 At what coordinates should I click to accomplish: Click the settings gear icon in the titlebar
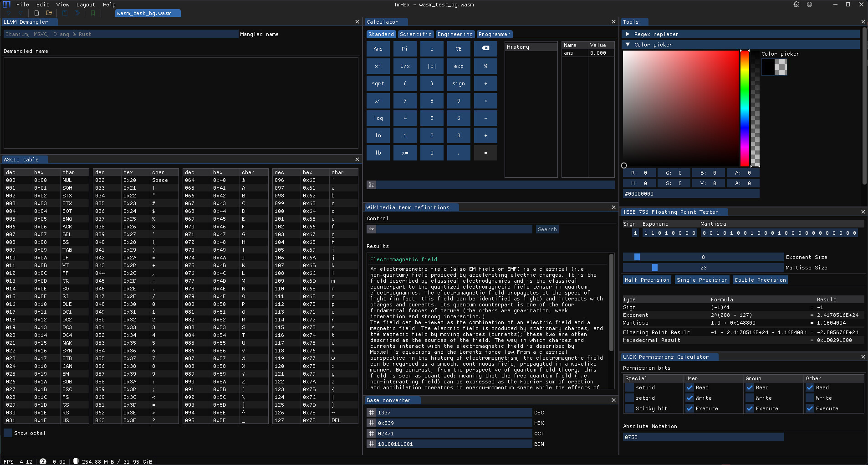click(796, 5)
